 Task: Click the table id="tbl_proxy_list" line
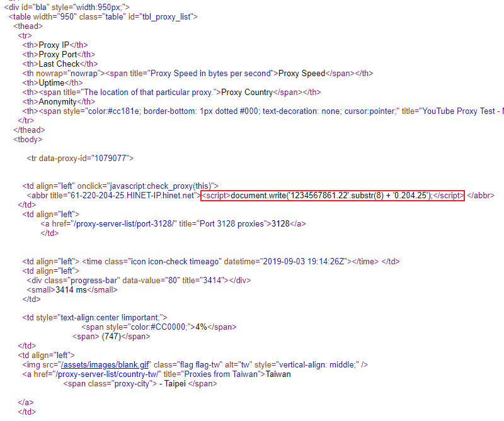click(103, 17)
